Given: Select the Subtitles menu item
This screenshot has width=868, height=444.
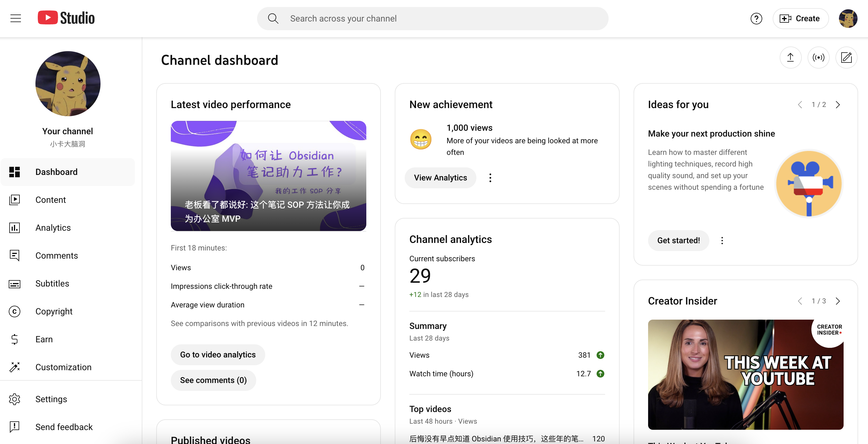Looking at the screenshot, I should [68, 284].
